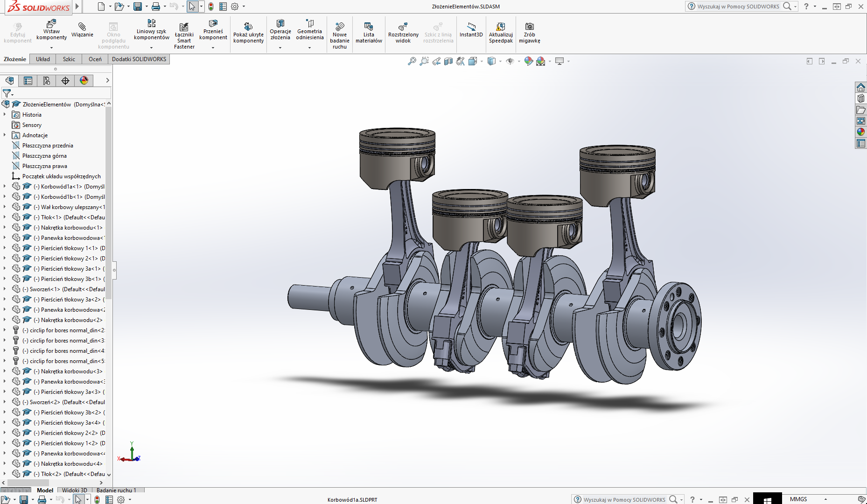This screenshot has width=867, height=504.
Task: Expand manager tabs chevron arrow
Action: (x=107, y=80)
